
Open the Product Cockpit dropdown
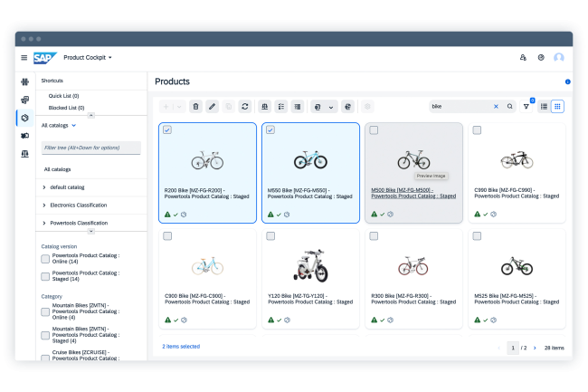[x=88, y=57]
